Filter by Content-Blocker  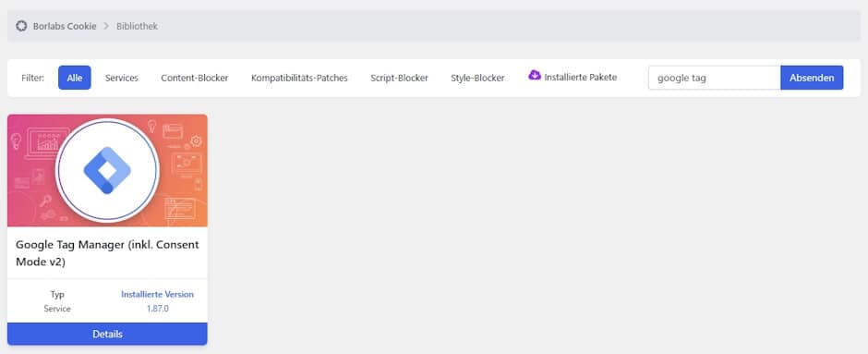click(x=194, y=79)
